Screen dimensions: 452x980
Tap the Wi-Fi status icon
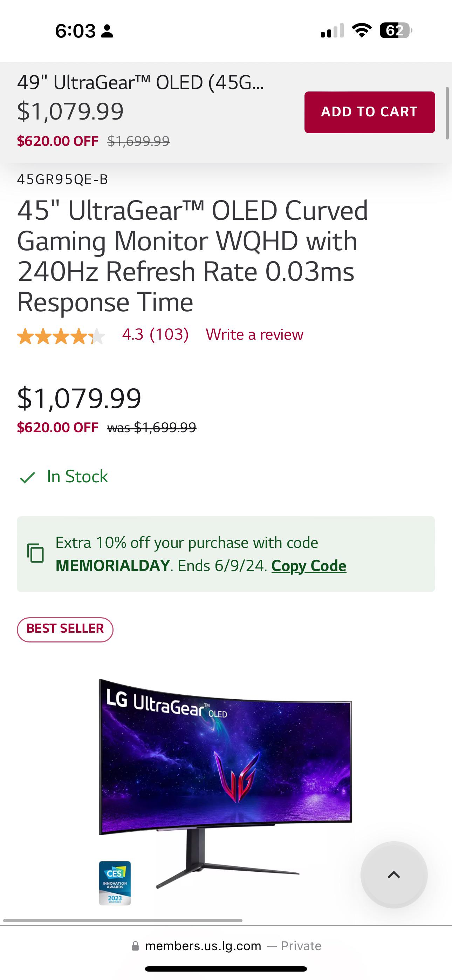362,30
